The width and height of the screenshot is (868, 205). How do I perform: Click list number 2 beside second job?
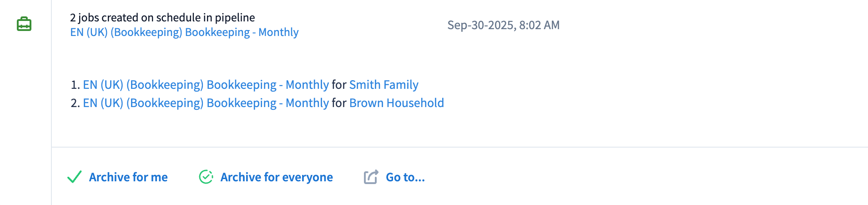(75, 103)
